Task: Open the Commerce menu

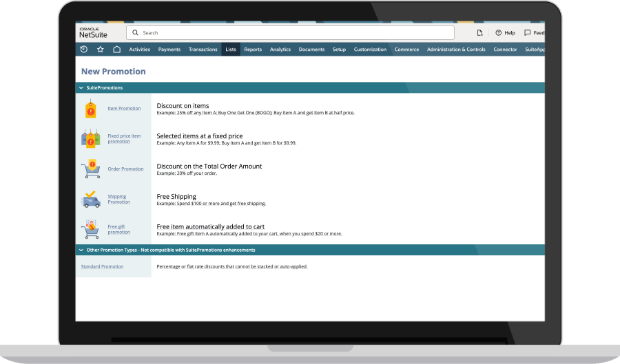Action: tap(407, 50)
